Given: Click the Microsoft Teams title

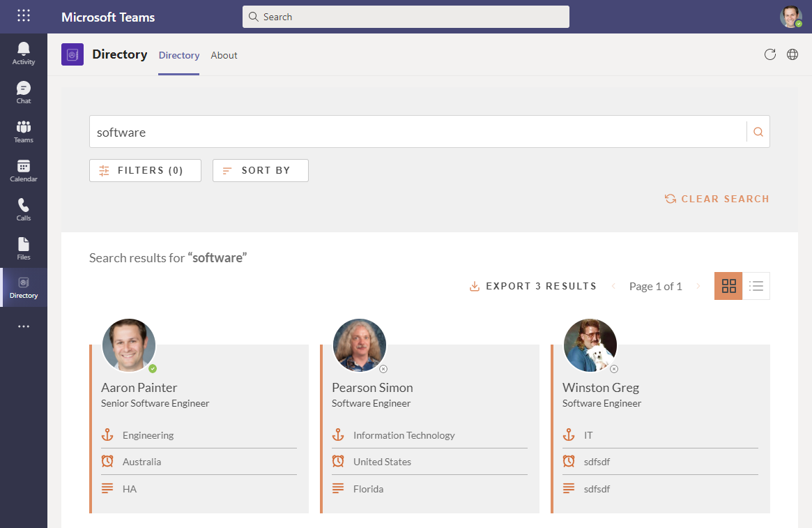Looking at the screenshot, I should (108, 17).
